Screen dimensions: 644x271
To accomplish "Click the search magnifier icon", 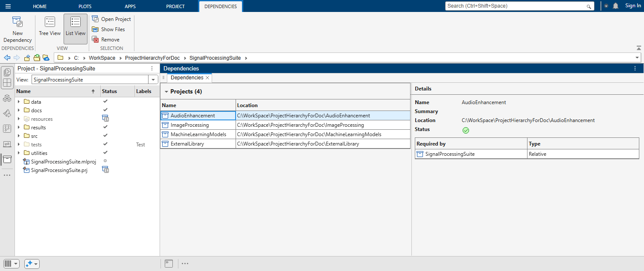I will tap(589, 6).
